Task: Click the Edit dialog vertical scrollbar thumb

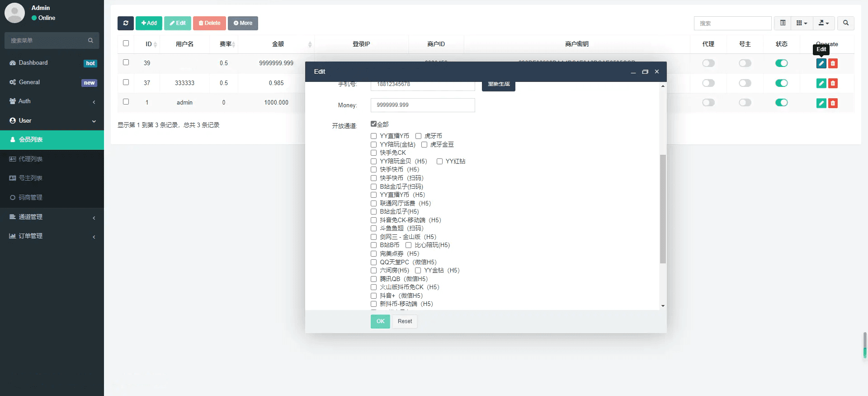Action: (x=663, y=208)
